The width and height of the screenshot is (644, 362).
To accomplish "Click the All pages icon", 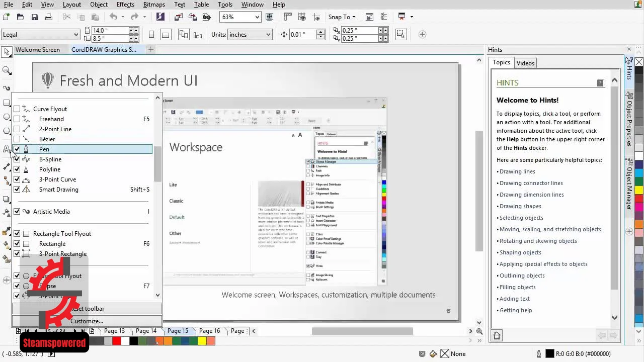I will [183, 35].
